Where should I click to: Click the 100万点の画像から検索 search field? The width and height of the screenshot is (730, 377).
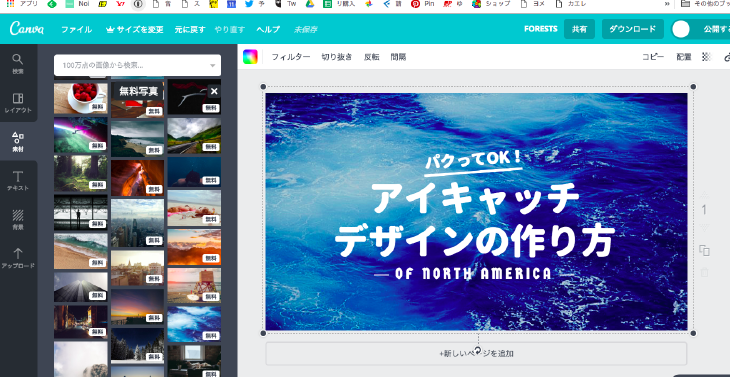coord(137,66)
